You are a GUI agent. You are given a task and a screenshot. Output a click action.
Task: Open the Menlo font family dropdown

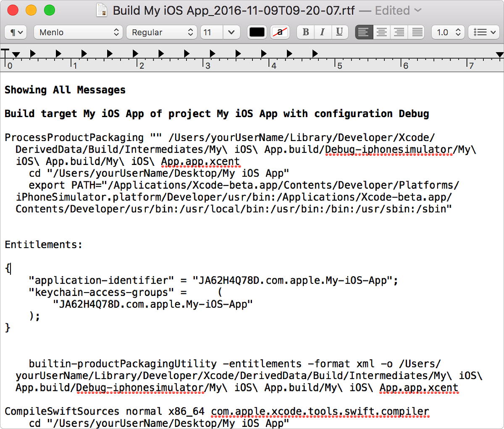point(78,32)
